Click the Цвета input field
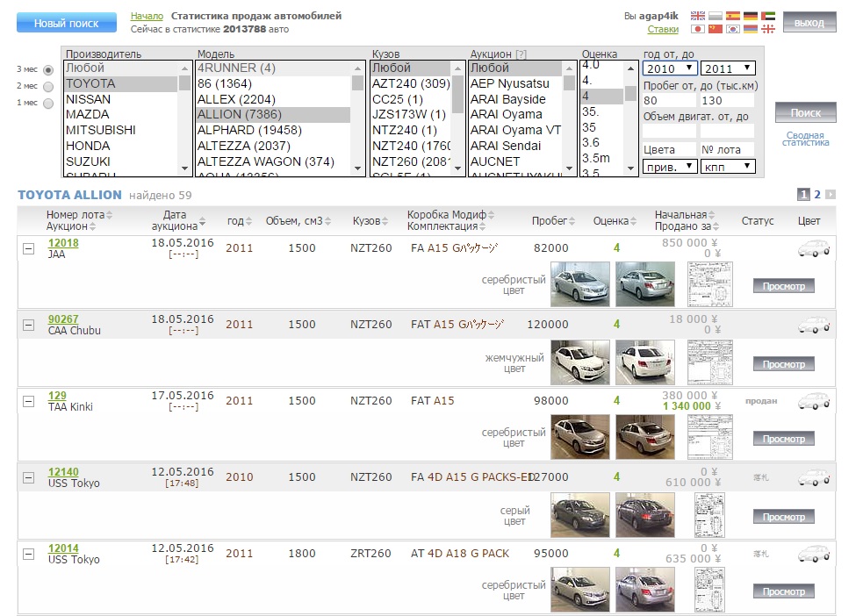Image resolution: width=863 pixels, height=616 pixels. (x=670, y=149)
